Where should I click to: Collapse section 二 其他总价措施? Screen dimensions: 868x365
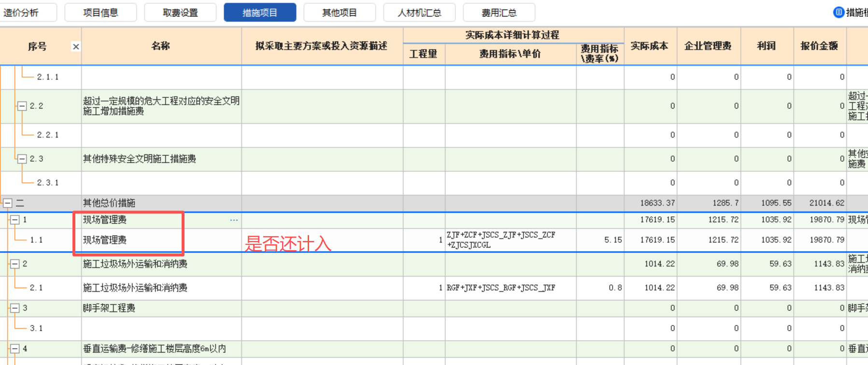click(8, 203)
